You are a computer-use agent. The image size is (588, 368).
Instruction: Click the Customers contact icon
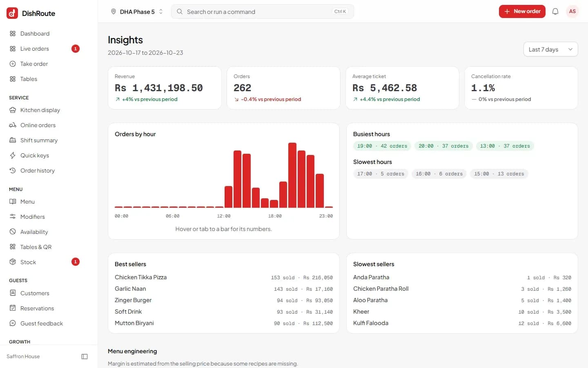point(13,293)
